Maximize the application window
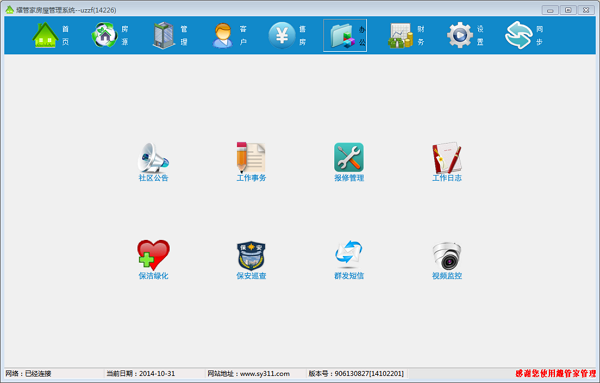Viewport: 600px width, 383px height. (568, 10)
